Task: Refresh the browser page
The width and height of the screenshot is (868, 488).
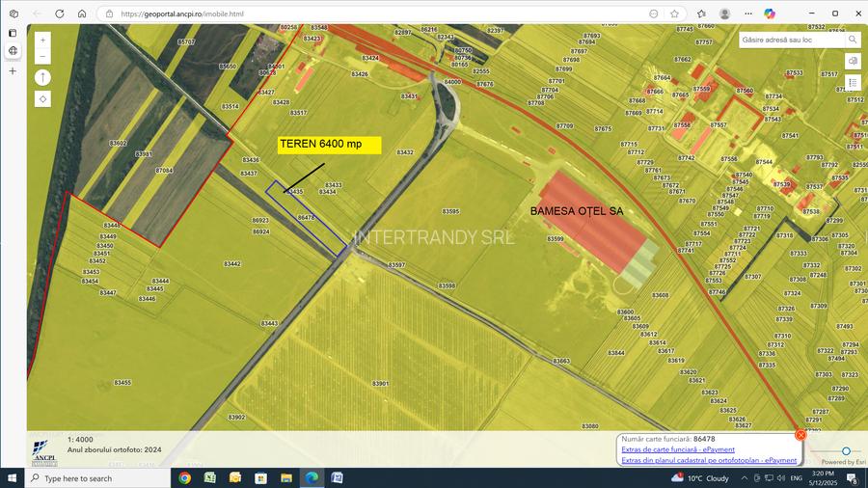Action: click(59, 14)
